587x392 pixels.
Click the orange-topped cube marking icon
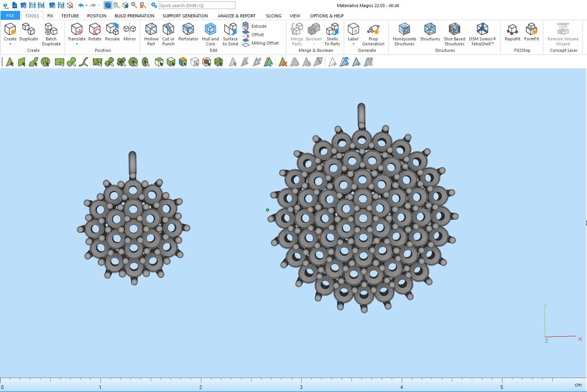click(183, 62)
